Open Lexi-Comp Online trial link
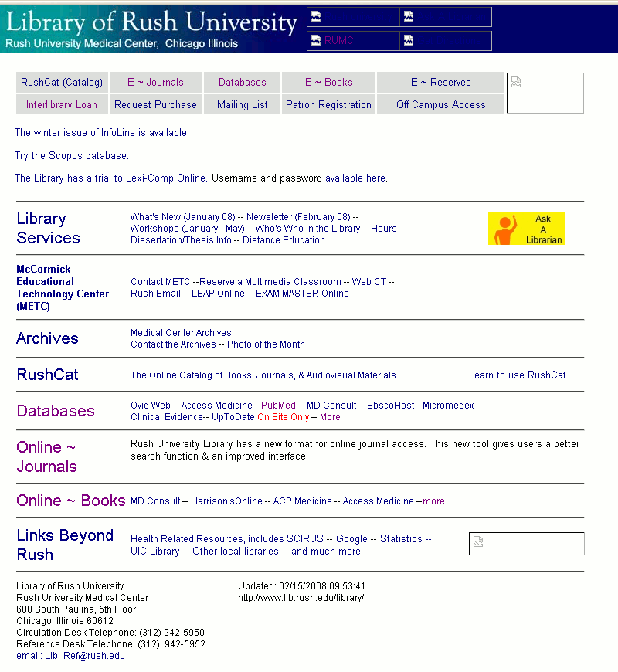Viewport: 618px width, 672px height. pyautogui.click(x=111, y=178)
